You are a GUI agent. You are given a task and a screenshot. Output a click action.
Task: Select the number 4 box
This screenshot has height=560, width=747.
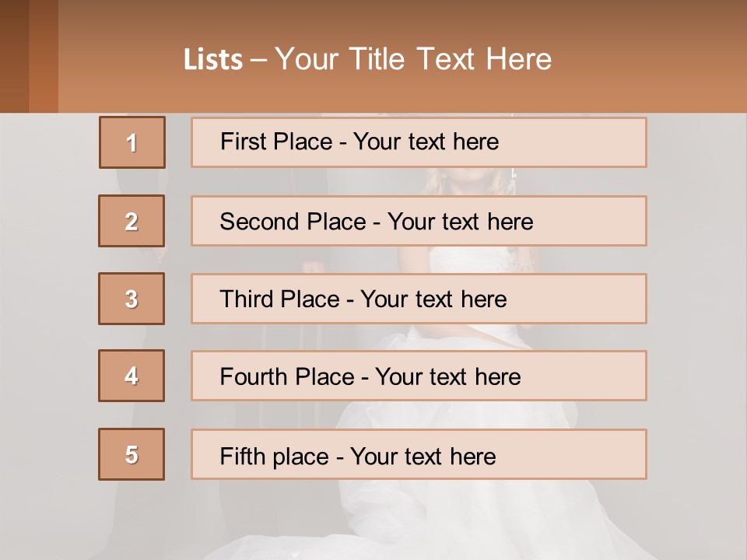click(x=132, y=376)
